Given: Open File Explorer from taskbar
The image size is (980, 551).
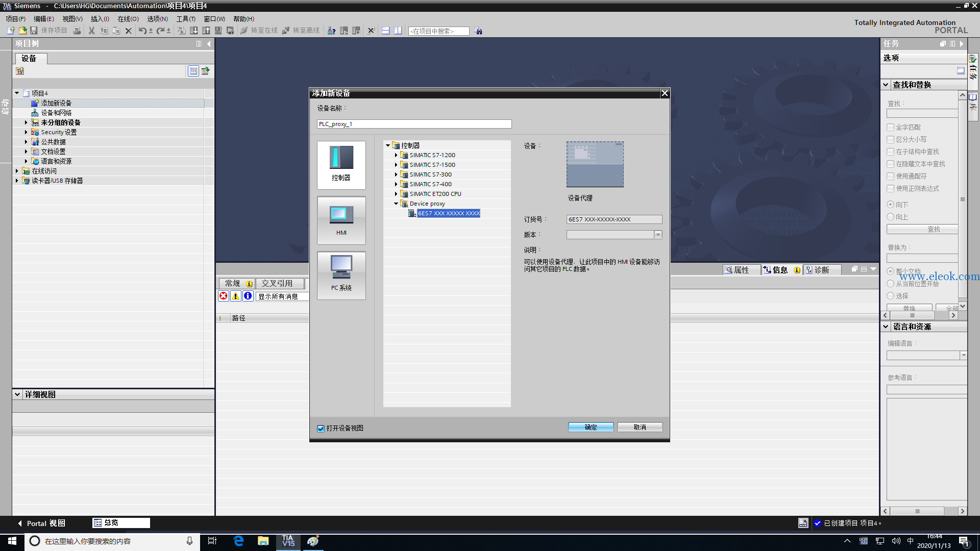Looking at the screenshot, I should coord(263,541).
